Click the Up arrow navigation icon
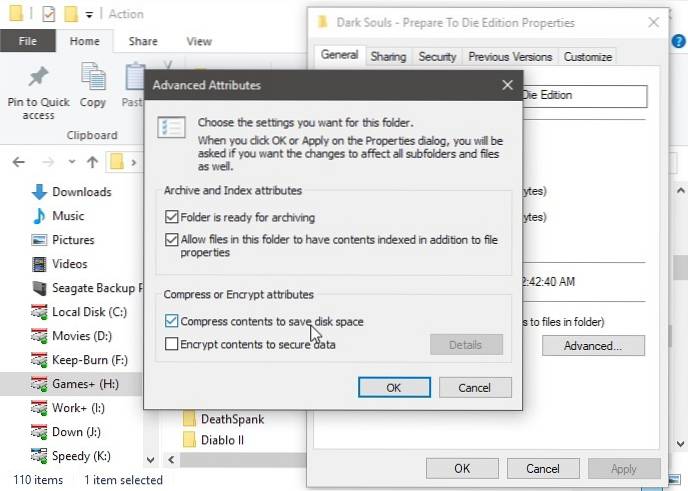688x491 pixels. coord(92,161)
